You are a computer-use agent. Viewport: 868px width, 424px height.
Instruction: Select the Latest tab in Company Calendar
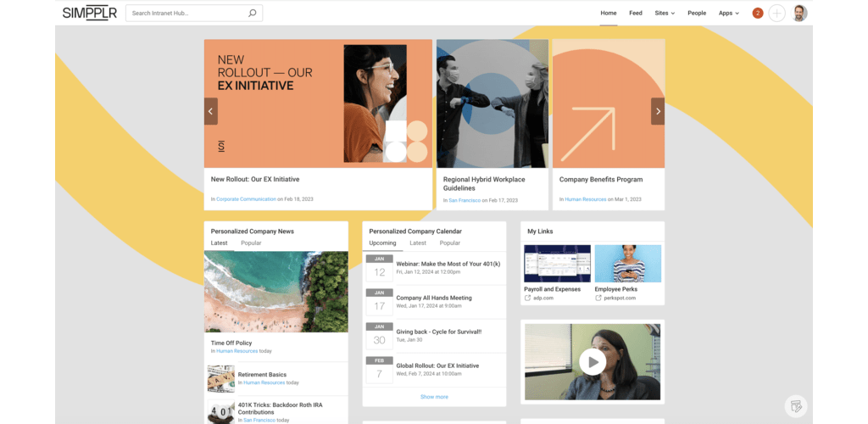[x=418, y=243]
